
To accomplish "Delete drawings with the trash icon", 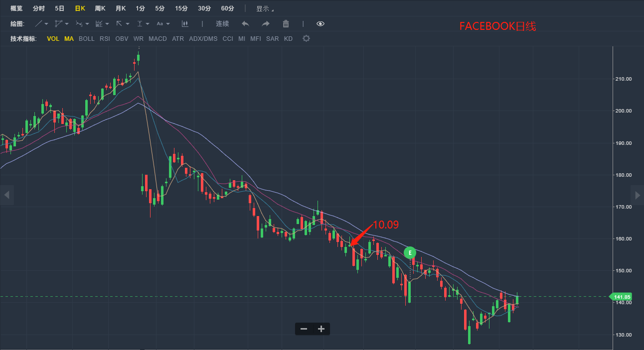I will (286, 23).
